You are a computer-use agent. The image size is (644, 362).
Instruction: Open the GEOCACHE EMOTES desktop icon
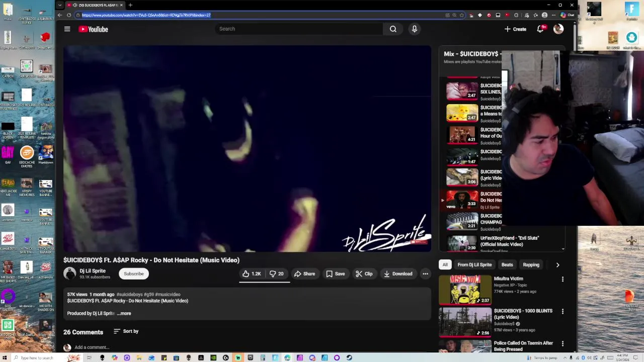coord(27,156)
